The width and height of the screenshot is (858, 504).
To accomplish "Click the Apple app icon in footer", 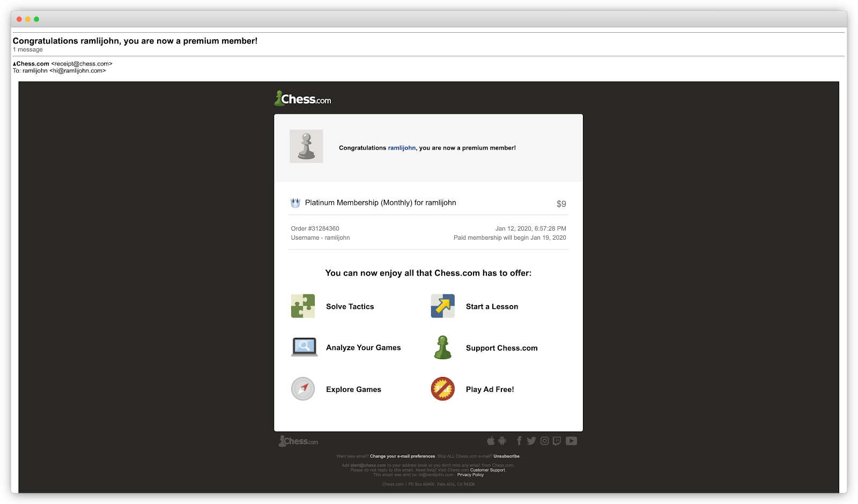I will coord(491,441).
